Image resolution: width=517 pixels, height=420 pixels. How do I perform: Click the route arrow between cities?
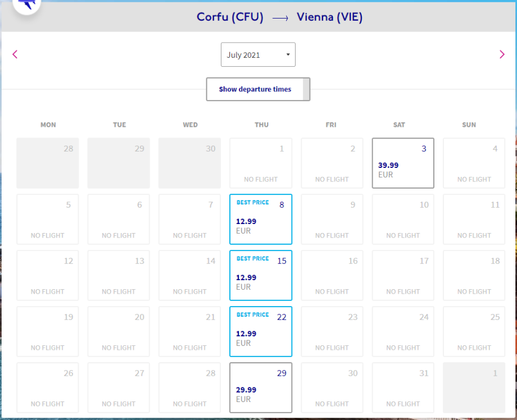point(280,18)
